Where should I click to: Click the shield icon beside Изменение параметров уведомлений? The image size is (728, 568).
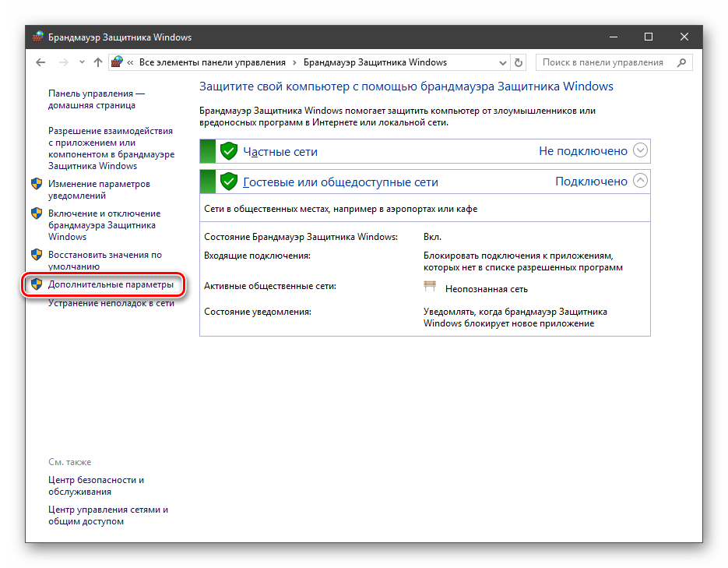point(36,184)
